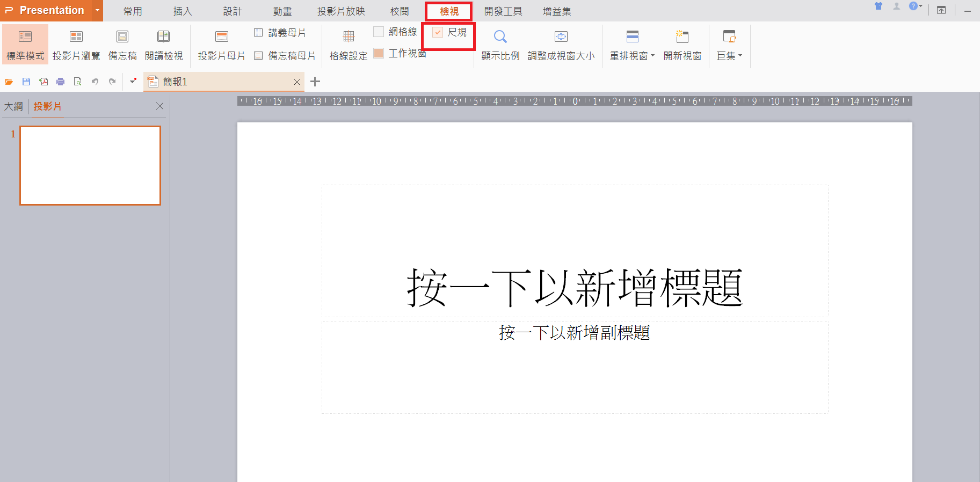Open 投影片瀏覽 slide sorter view
The width and height of the screenshot is (980, 482).
pos(76,45)
